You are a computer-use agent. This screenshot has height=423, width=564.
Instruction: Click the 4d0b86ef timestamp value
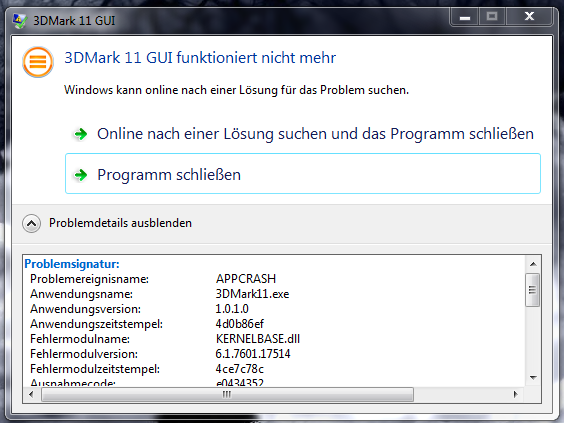240,324
